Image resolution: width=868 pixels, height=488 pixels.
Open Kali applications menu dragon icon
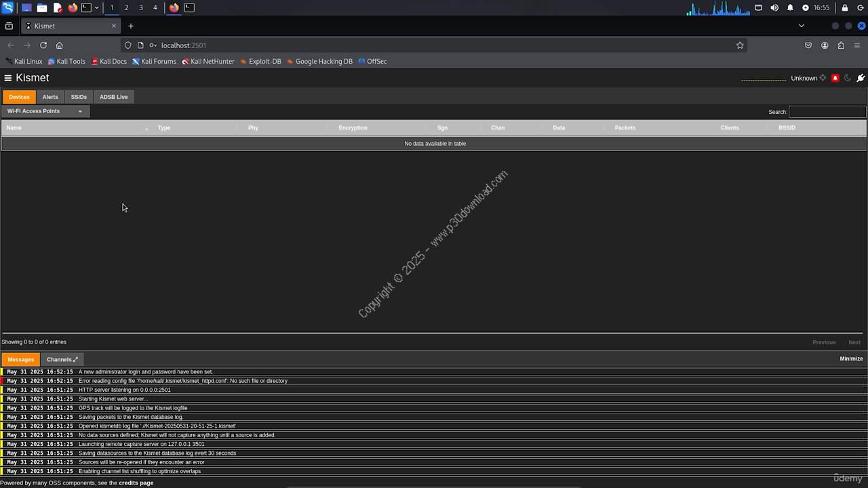7,7
